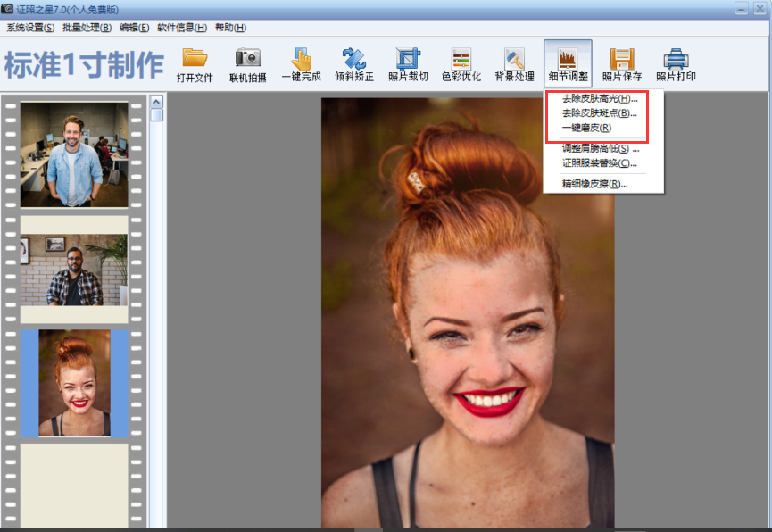Select 去除皮肤斑点 menu entry

point(600,113)
